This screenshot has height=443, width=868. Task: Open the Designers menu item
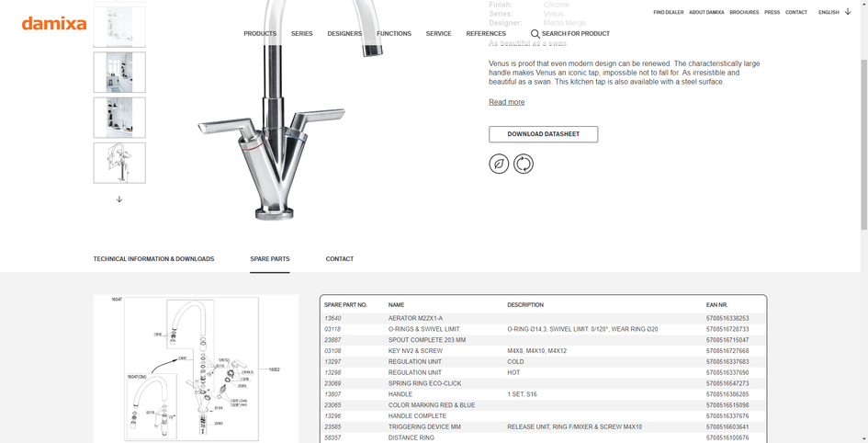click(x=344, y=34)
